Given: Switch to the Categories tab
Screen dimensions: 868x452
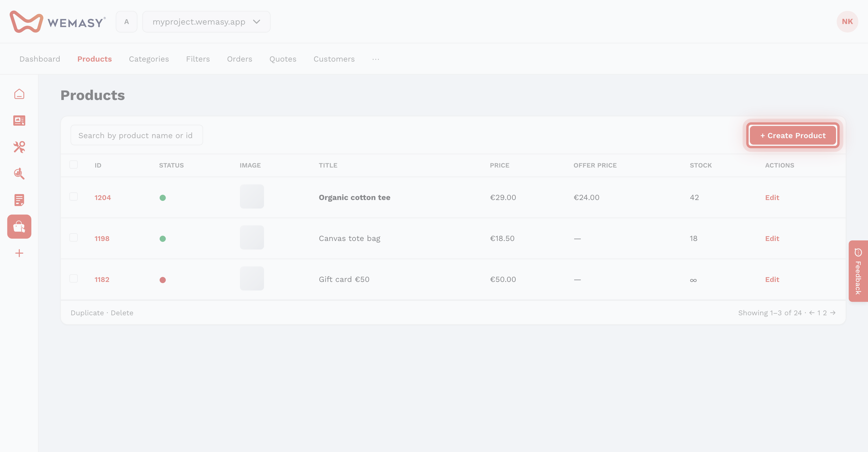Looking at the screenshot, I should tap(149, 59).
